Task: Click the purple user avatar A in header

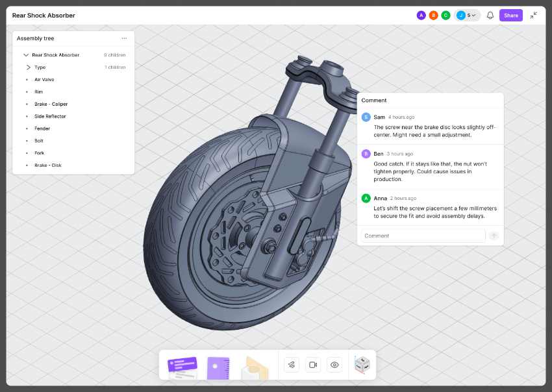Action: (x=421, y=15)
